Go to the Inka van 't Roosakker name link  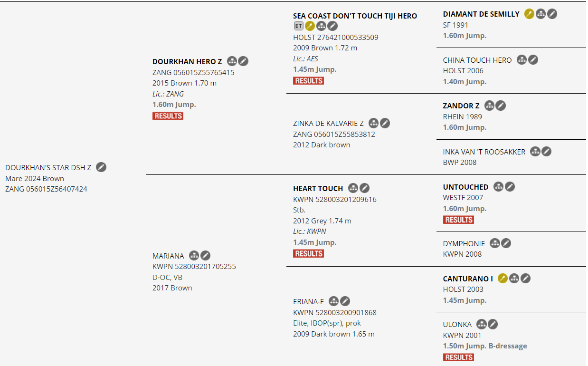(484, 152)
